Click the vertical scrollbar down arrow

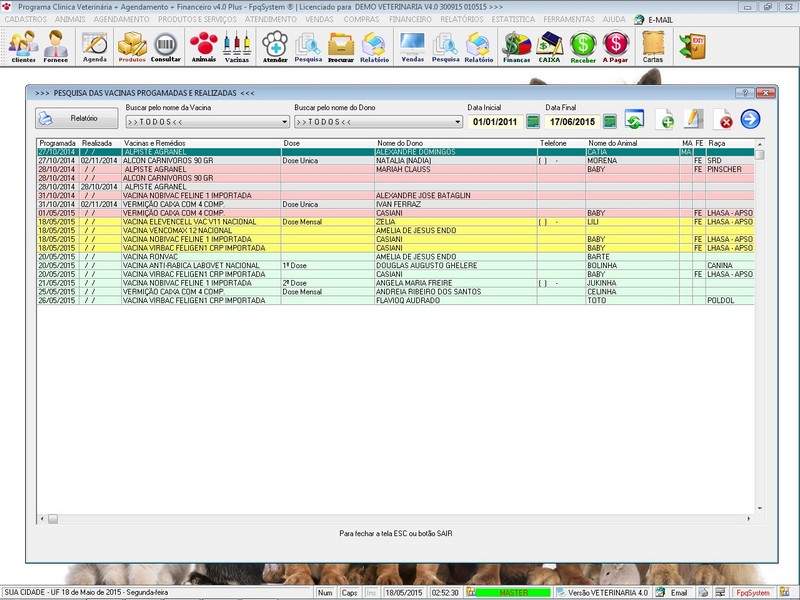click(x=760, y=508)
